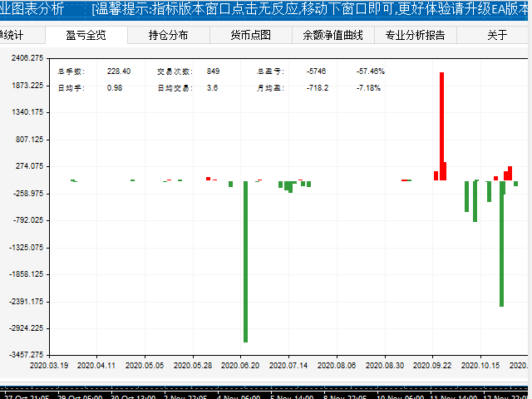Click the y-axis label 274.075
This screenshot has width=532, height=399.
[30, 166]
